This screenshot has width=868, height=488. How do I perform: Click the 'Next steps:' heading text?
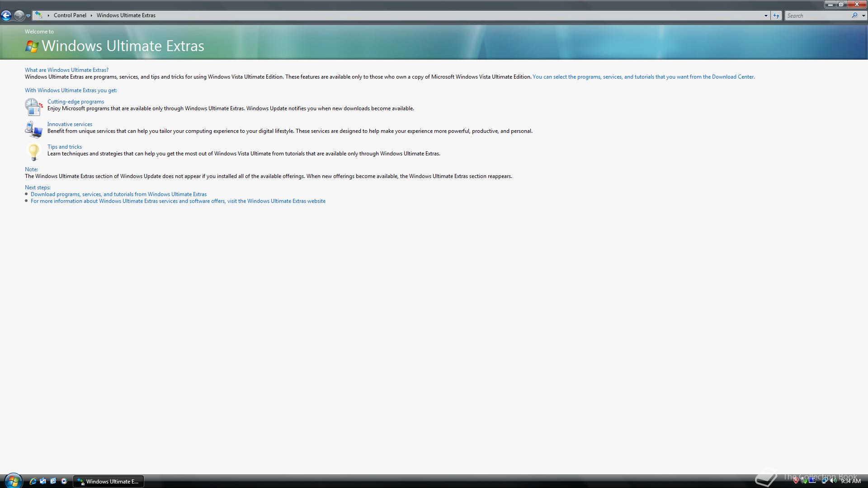pyautogui.click(x=38, y=188)
